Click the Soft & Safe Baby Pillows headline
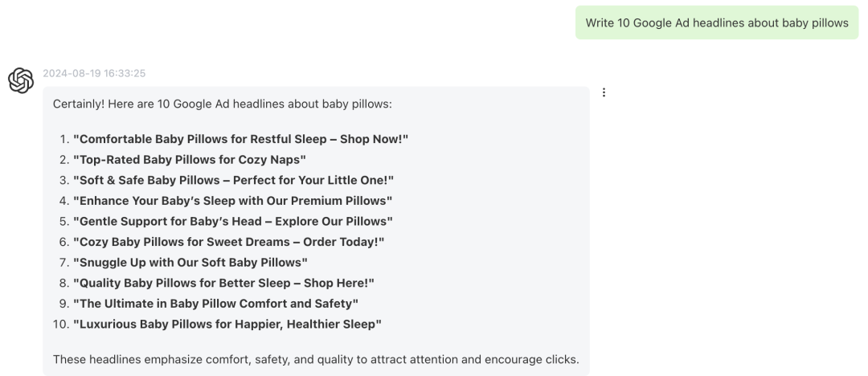868x376 pixels. [x=234, y=180]
